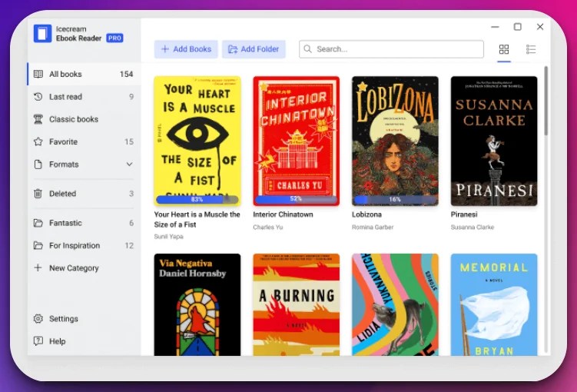This screenshot has width=577, height=392.
Task: Click the Icecream Ebook Reader logo icon
Action: pos(43,34)
